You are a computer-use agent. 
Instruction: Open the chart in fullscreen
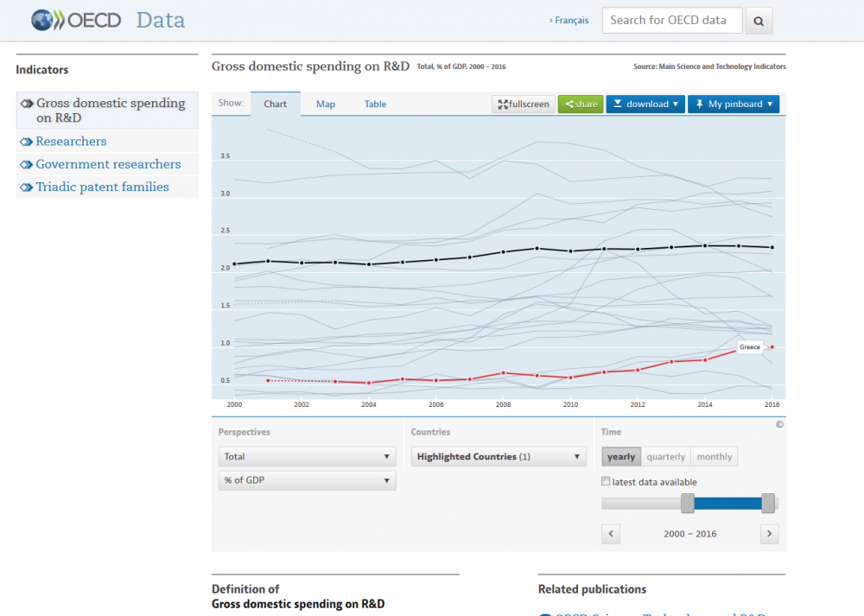[523, 104]
